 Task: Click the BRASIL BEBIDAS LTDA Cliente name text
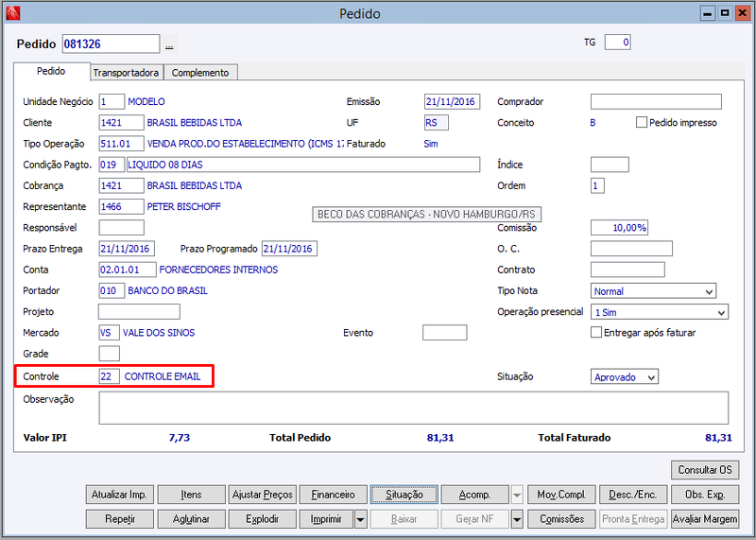(195, 123)
